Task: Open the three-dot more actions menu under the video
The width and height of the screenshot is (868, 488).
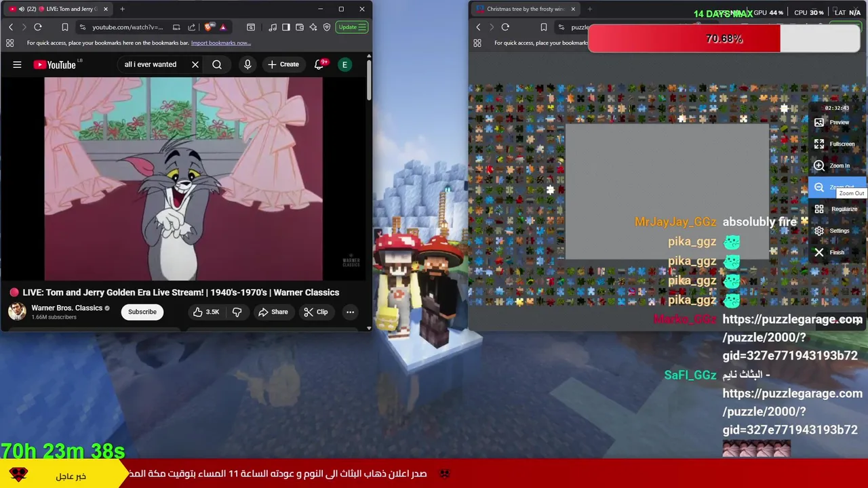Action: (x=350, y=312)
